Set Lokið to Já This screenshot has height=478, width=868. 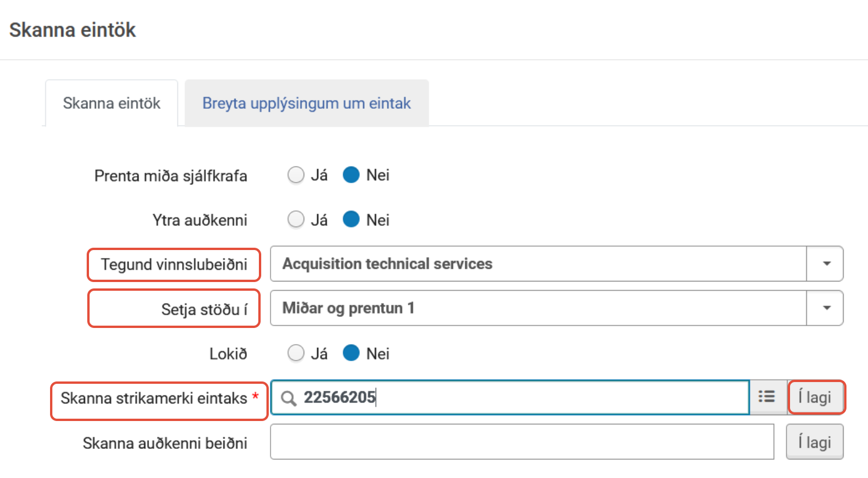point(296,354)
